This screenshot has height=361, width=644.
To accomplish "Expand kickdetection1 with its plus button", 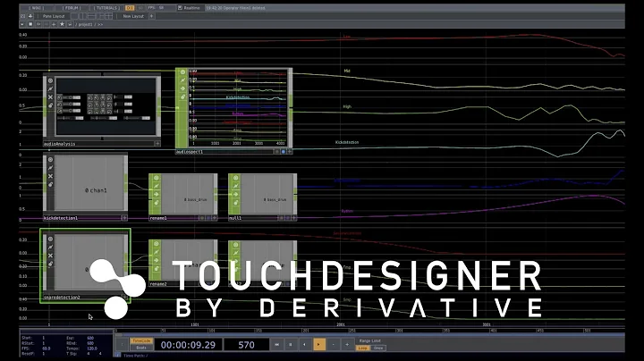I will click(124, 218).
